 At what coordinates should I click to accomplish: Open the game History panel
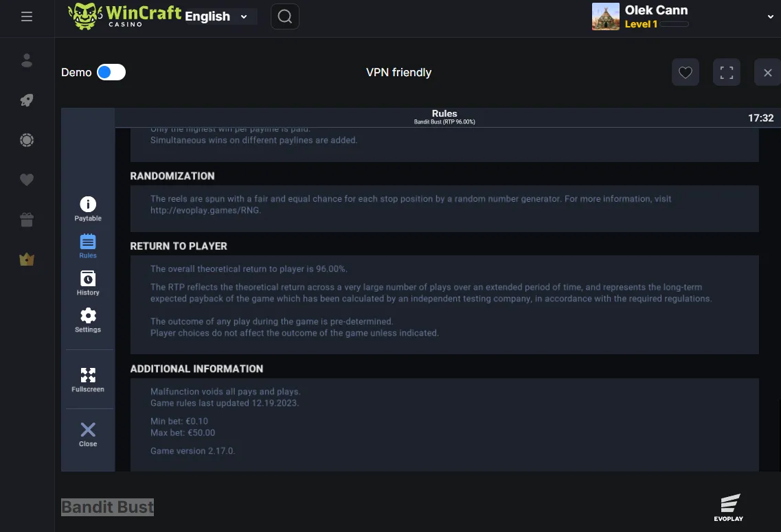click(x=88, y=284)
